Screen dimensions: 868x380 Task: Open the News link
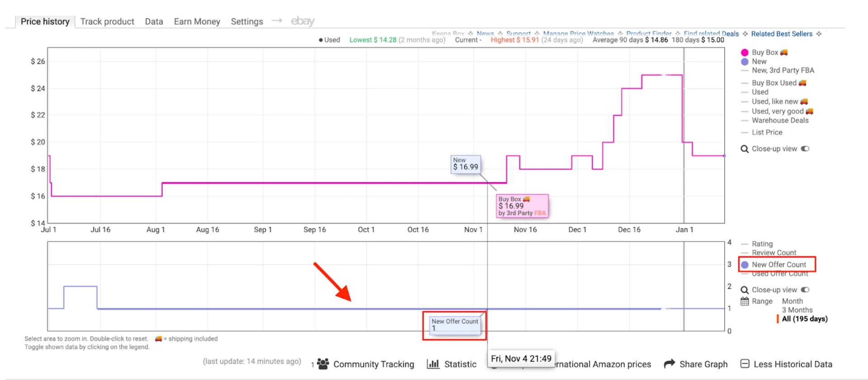pos(485,34)
